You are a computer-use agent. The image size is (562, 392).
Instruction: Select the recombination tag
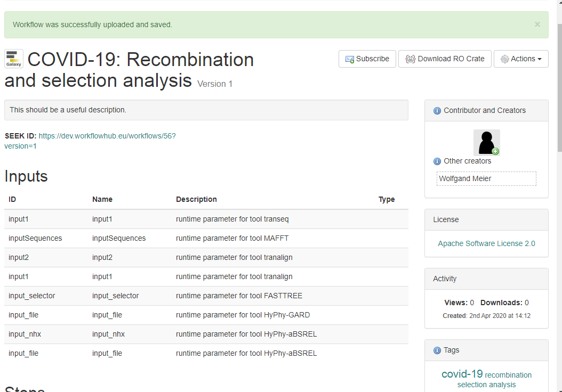tap(508, 375)
